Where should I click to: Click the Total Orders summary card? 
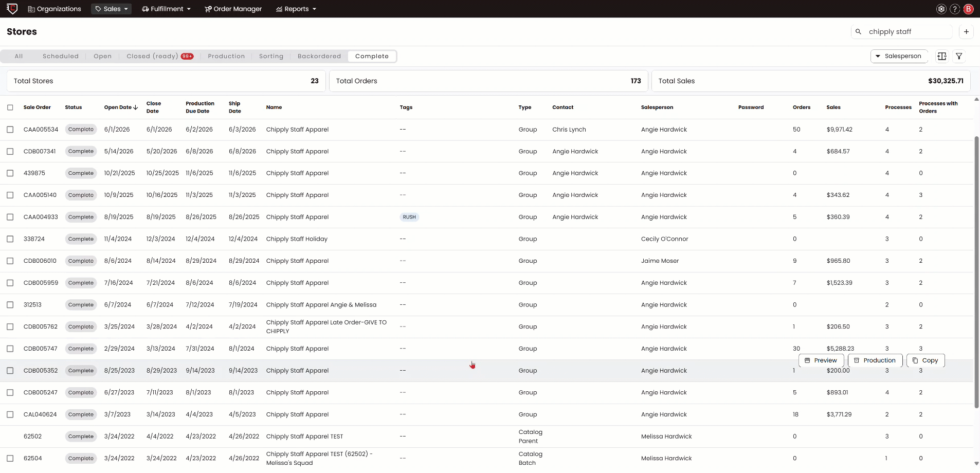point(488,81)
